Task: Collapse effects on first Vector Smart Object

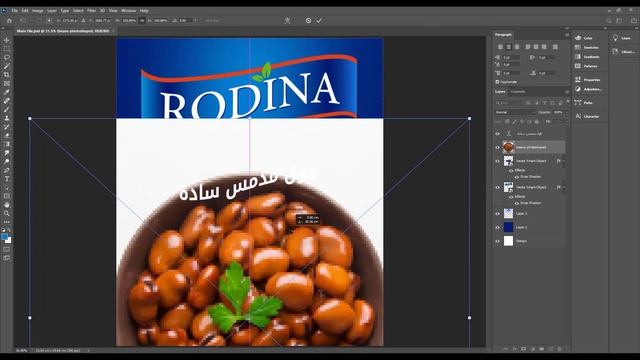Action: coord(564,161)
